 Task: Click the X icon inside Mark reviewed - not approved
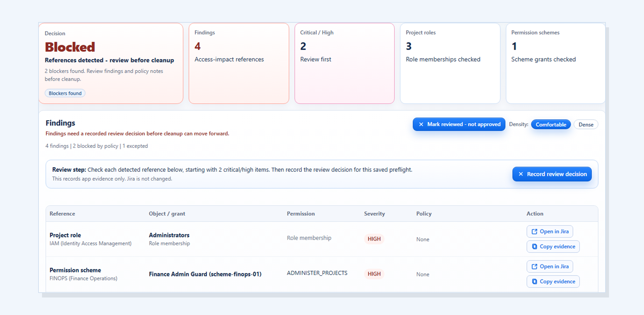coord(421,124)
